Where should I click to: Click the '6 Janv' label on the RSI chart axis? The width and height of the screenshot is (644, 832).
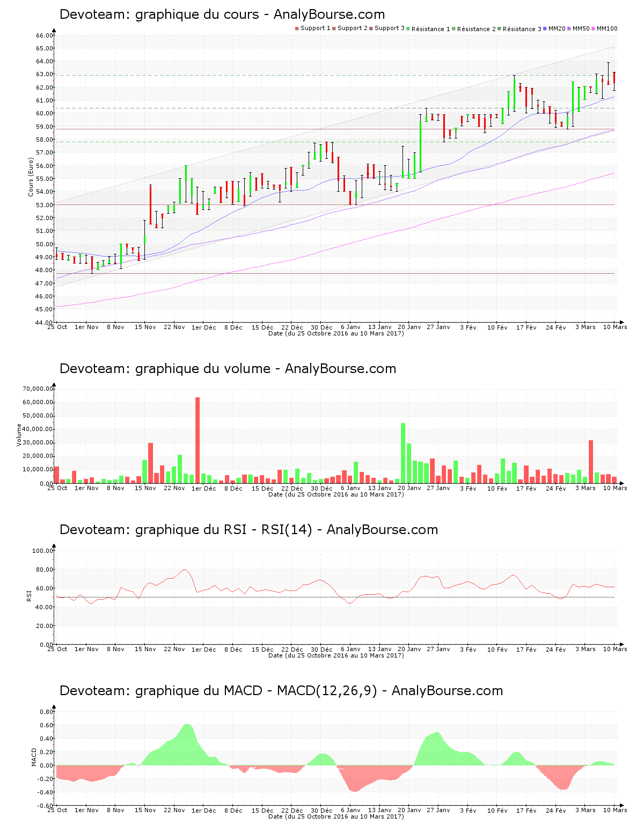(350, 649)
